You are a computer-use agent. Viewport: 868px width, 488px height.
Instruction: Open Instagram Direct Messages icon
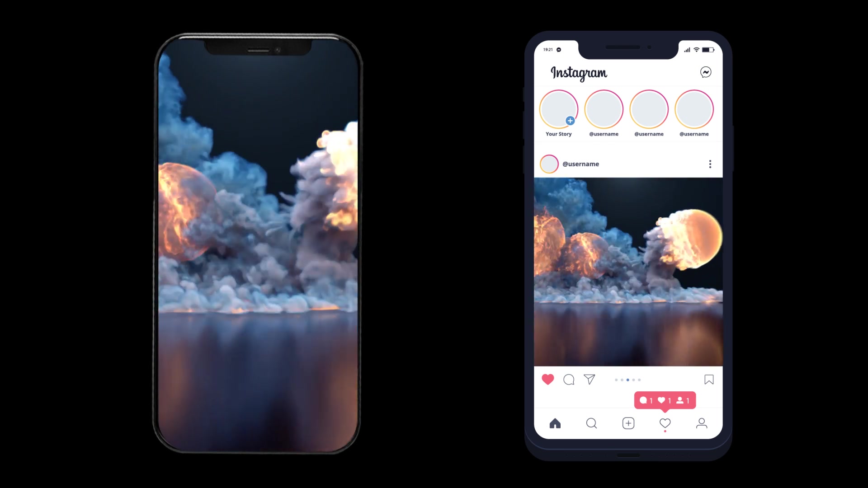[706, 72]
